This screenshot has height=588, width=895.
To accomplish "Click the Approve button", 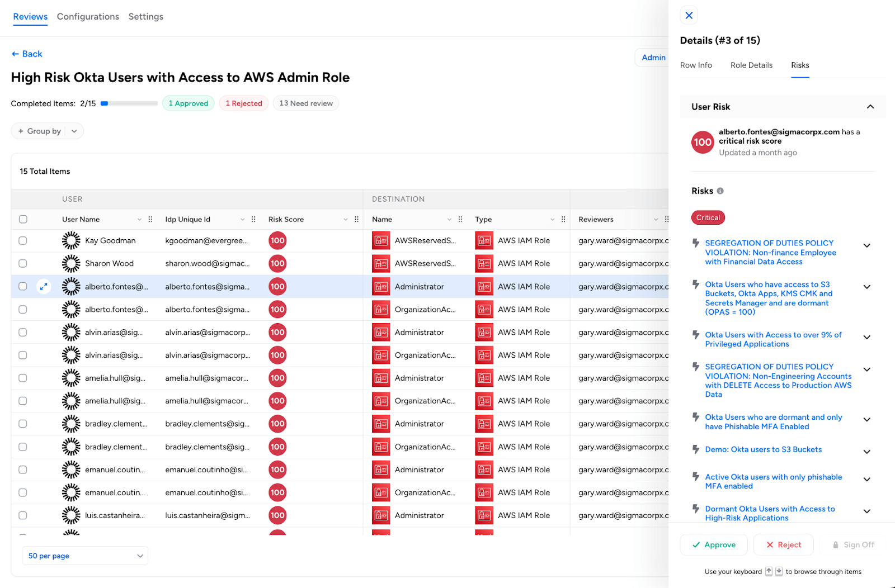I will point(714,545).
